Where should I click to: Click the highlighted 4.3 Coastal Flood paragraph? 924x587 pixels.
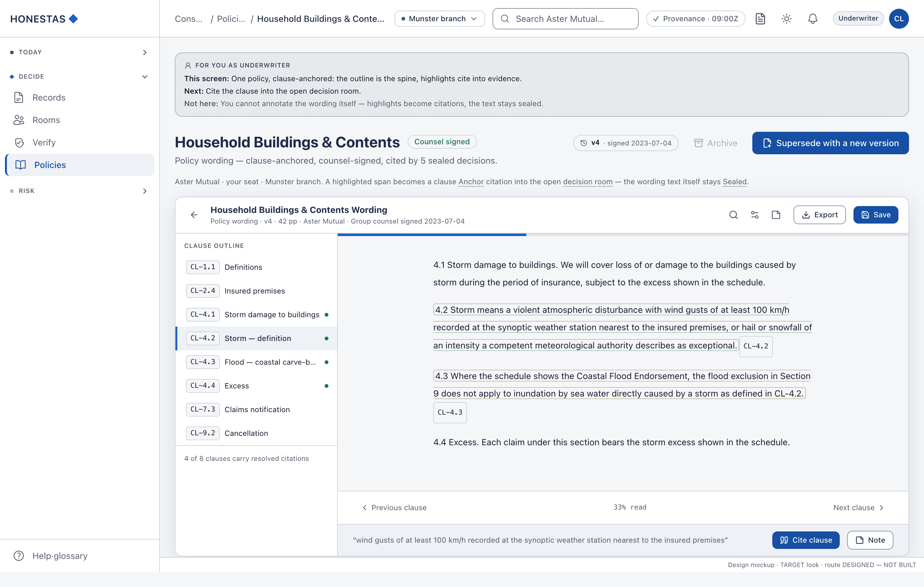click(x=622, y=385)
